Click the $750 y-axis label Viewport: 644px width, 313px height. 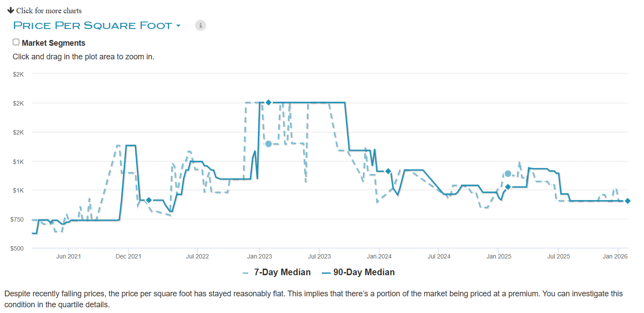pyautogui.click(x=18, y=219)
